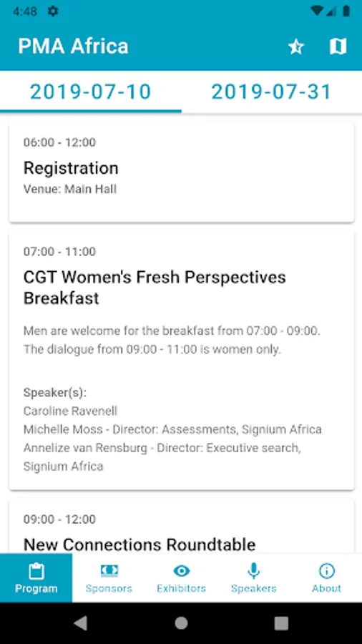The image size is (362, 644).
Task: Select the Speakers label in bottom navigation
Action: click(254, 589)
